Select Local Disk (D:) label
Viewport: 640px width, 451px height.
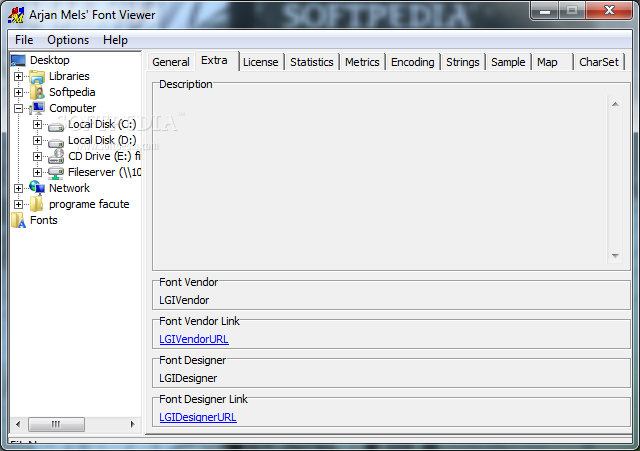click(102, 140)
